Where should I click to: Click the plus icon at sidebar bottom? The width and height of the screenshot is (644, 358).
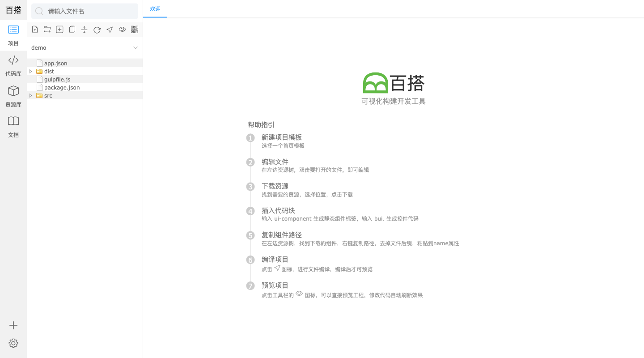click(x=13, y=325)
